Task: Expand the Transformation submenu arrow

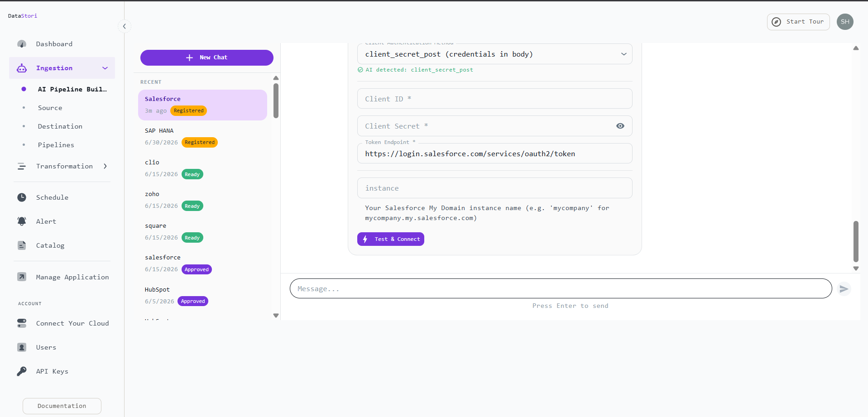Action: pyautogui.click(x=105, y=166)
